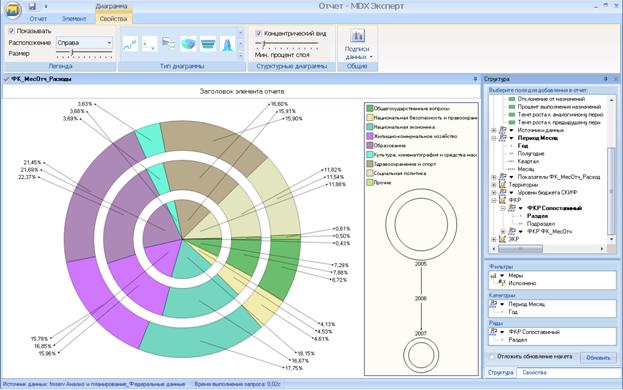
Task: Expand the Территории tree node
Action: click(x=493, y=185)
